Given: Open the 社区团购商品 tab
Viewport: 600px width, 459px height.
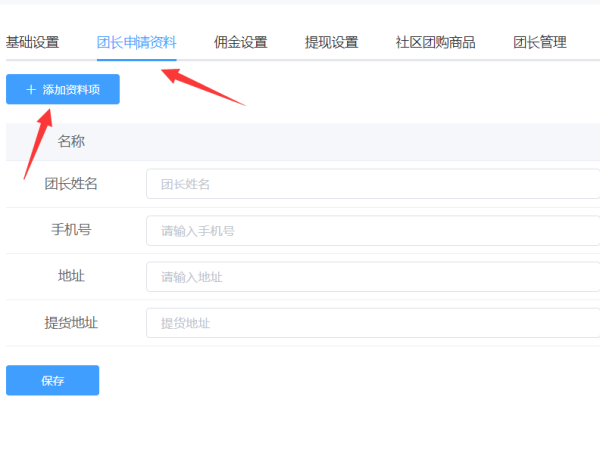Looking at the screenshot, I should click(435, 43).
